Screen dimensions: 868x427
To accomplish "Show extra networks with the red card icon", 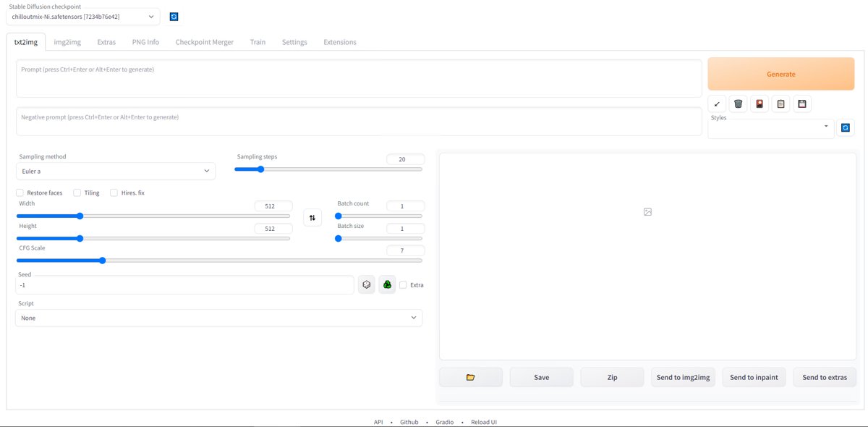I will click(759, 104).
